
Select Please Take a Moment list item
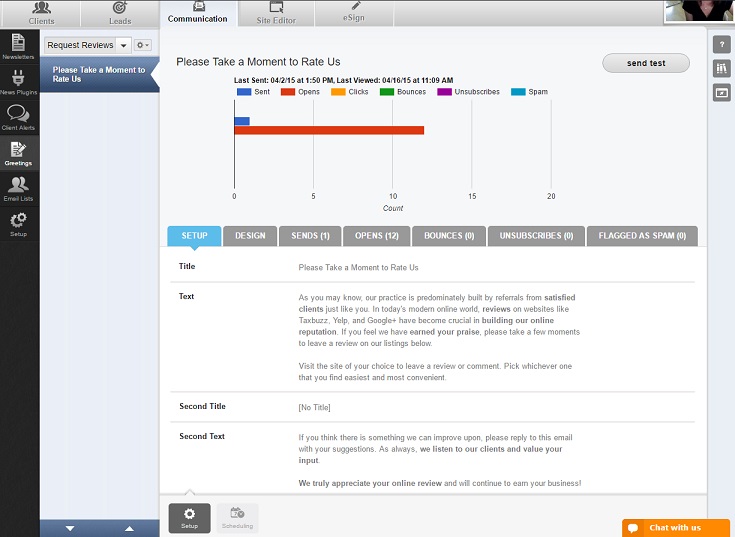coord(99,75)
